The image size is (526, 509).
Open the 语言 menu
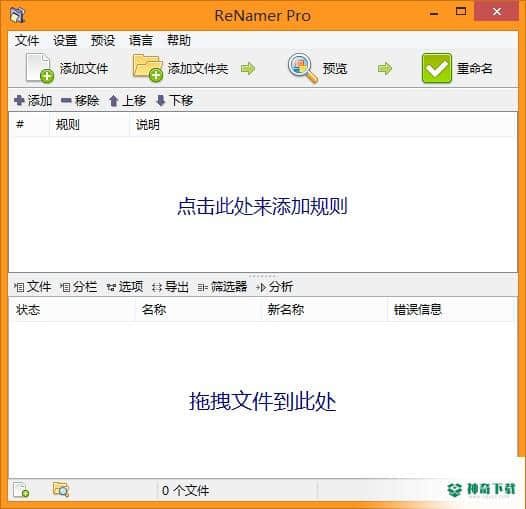pos(141,41)
